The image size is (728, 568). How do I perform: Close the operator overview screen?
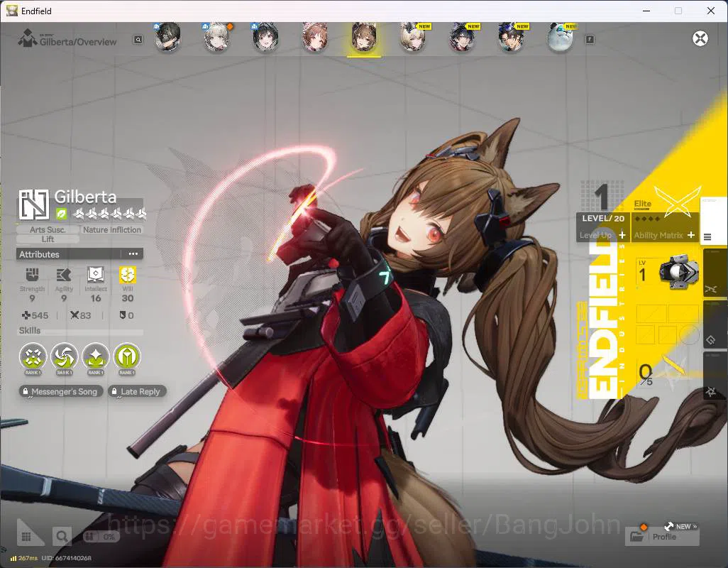point(700,38)
